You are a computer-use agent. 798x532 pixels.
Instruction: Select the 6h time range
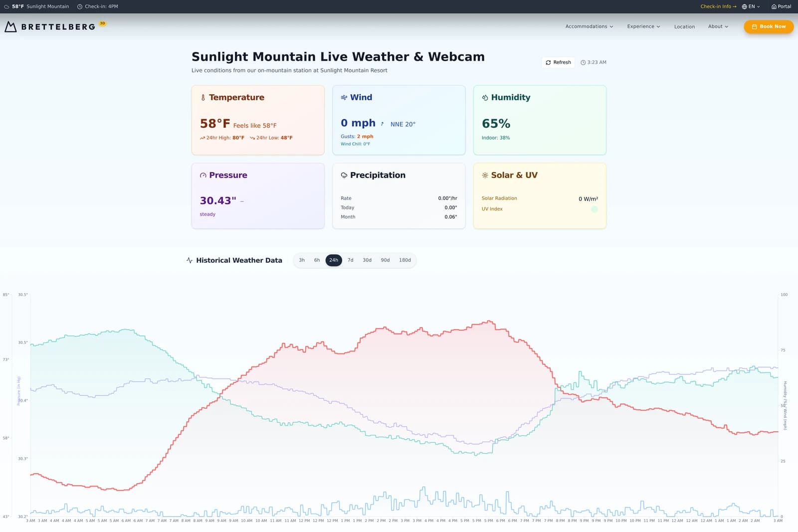coord(317,260)
